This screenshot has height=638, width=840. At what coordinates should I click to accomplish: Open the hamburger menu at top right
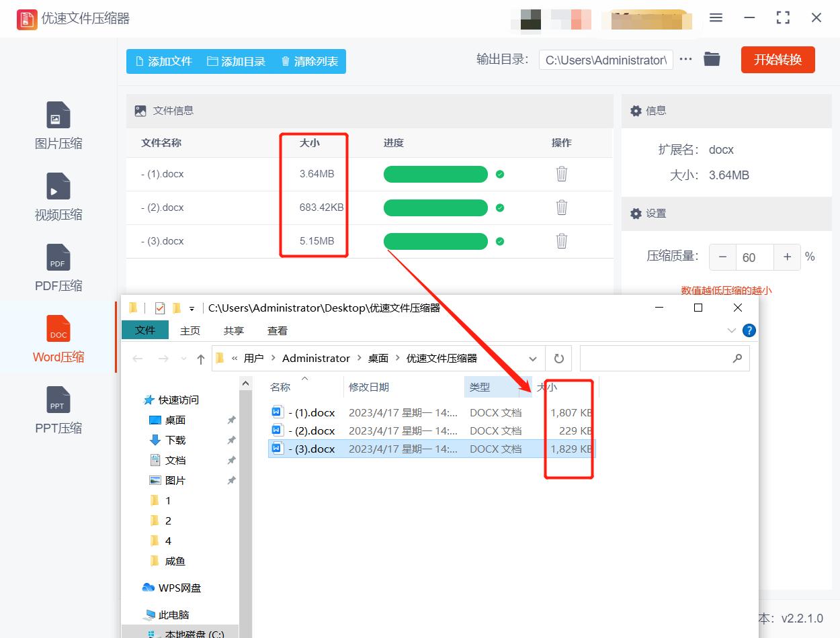tap(716, 18)
